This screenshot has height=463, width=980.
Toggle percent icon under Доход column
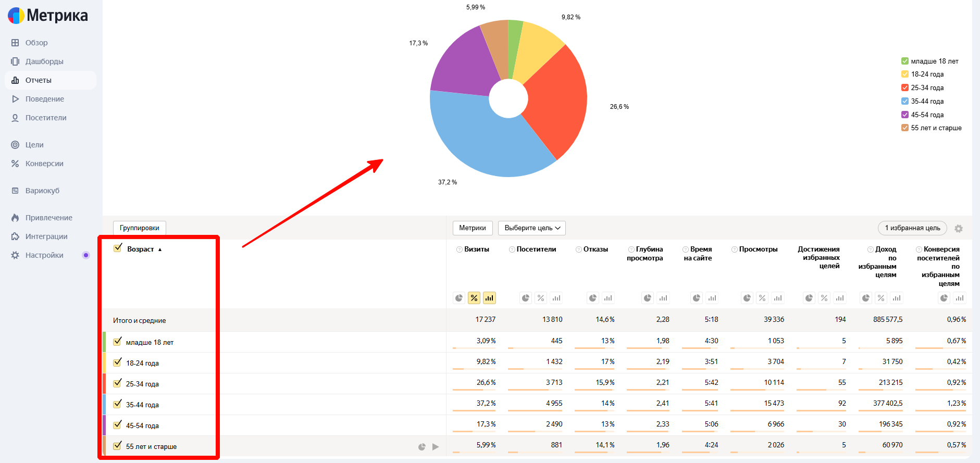tap(881, 298)
